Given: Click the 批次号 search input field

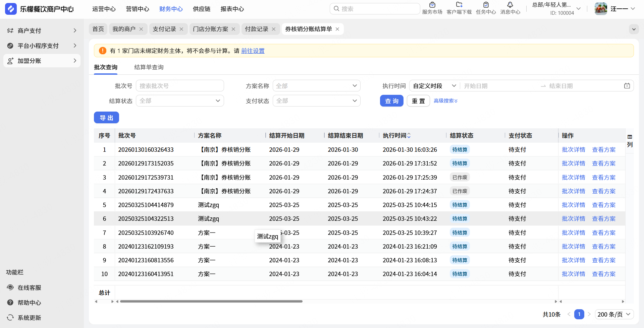Looking at the screenshot, I should pyautogui.click(x=180, y=86).
